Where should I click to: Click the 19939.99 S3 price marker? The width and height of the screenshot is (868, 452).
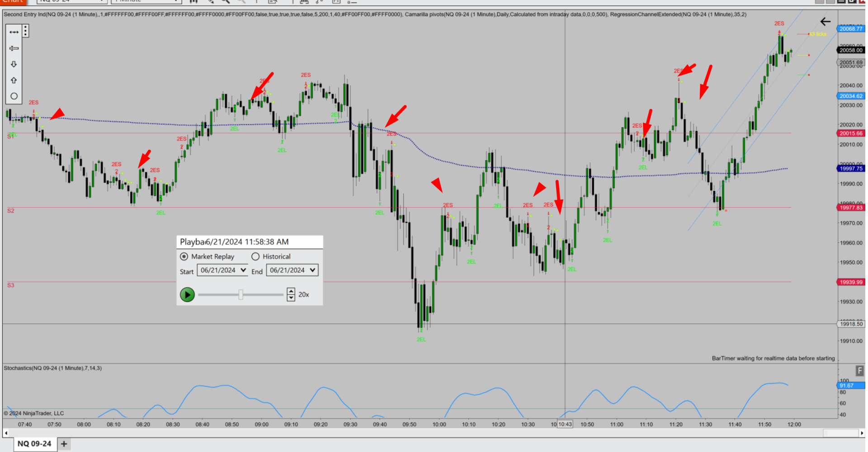point(851,282)
